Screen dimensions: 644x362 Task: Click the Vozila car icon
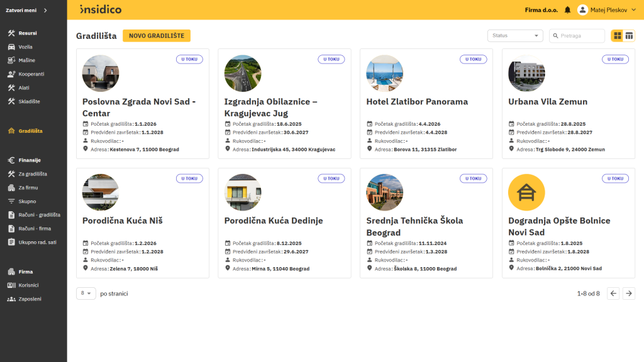pos(11,47)
